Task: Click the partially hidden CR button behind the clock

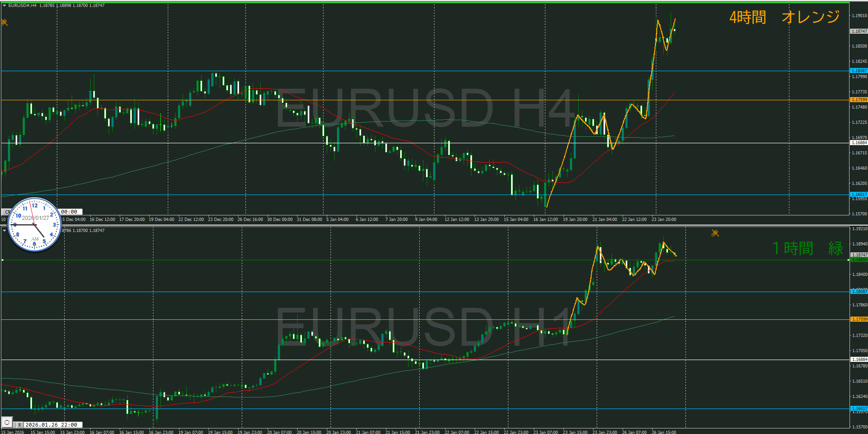Action: click(x=6, y=212)
